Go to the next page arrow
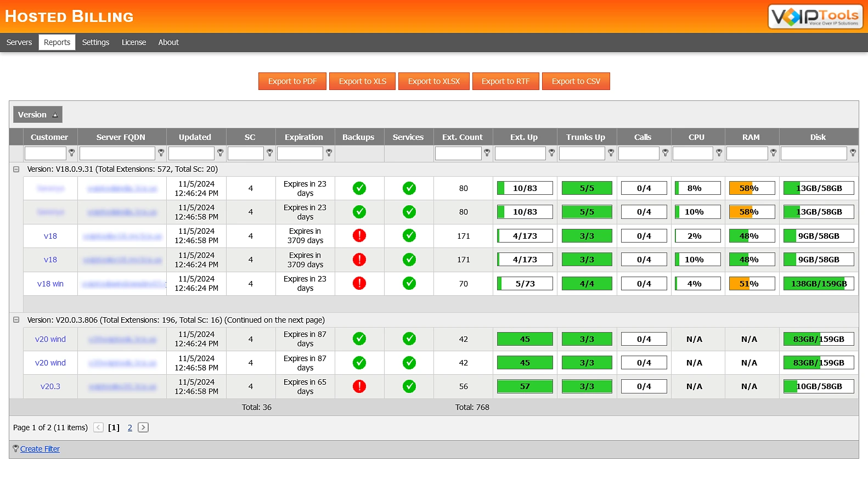This screenshot has width=868, height=478. click(143, 428)
